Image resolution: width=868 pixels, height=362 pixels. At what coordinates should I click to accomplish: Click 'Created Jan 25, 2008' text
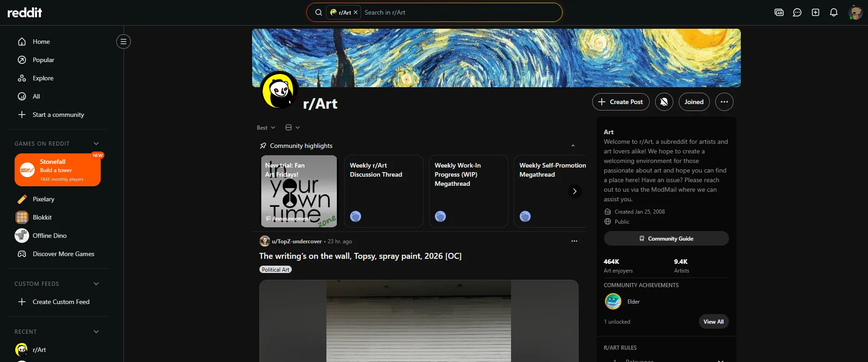click(x=639, y=212)
